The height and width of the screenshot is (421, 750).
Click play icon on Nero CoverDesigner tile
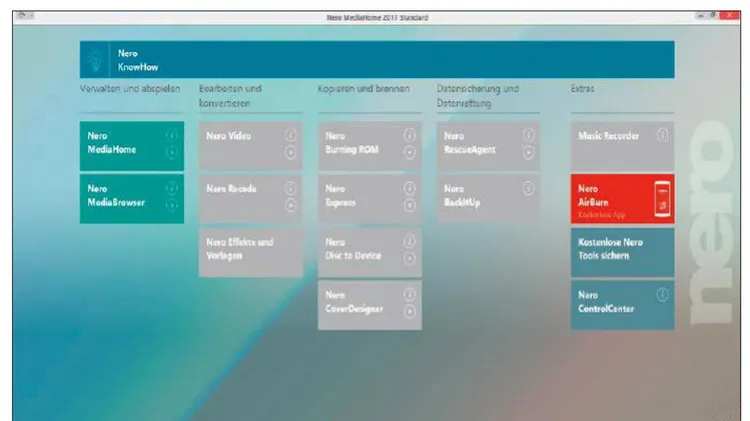[x=409, y=311]
